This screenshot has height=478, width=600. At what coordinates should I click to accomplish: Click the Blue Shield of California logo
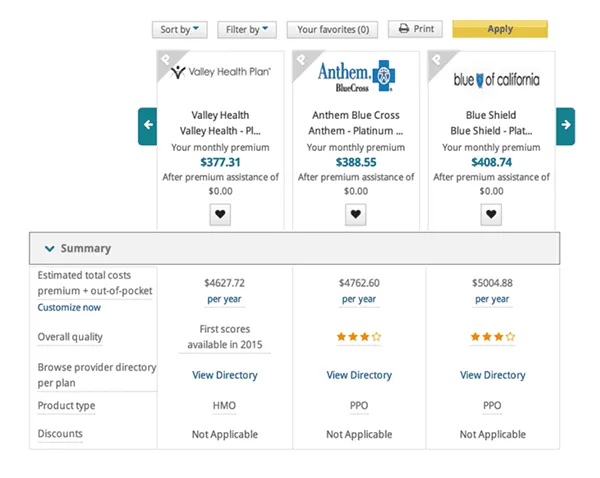(496, 79)
